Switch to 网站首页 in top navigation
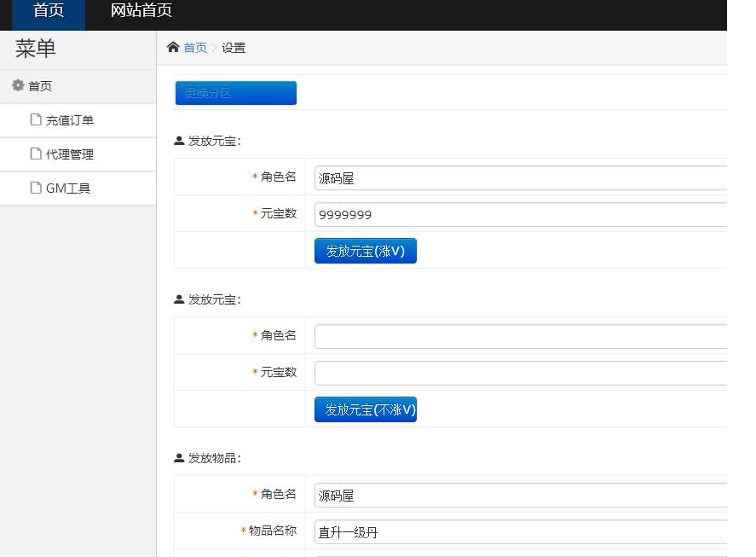This screenshot has width=756, height=557. (x=141, y=11)
